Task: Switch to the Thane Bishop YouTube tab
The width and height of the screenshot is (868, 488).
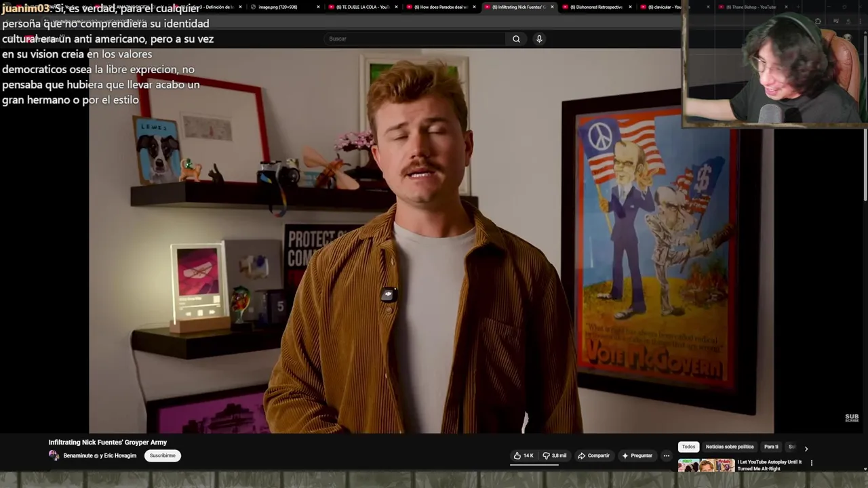Action: 751,7
